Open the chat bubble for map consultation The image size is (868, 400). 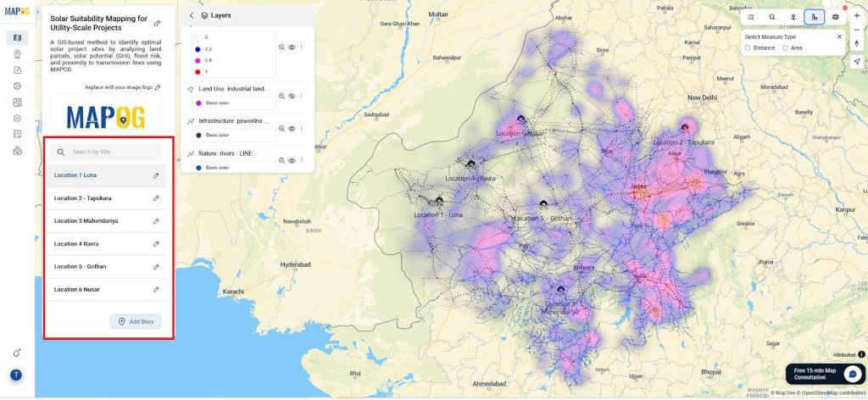tap(852, 374)
